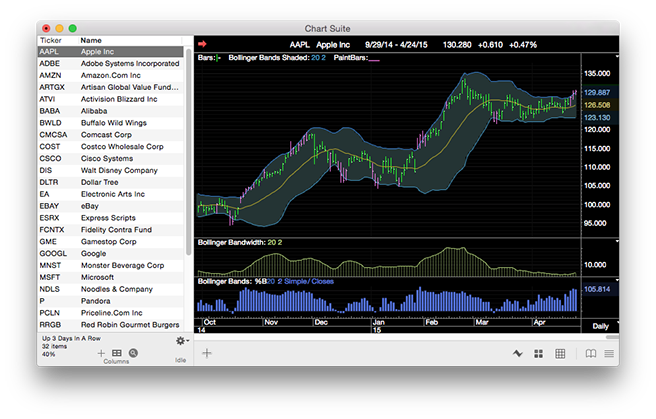Screen dimensions: 656x419
Task: Click the Oct label on time axis
Action: 210,322
